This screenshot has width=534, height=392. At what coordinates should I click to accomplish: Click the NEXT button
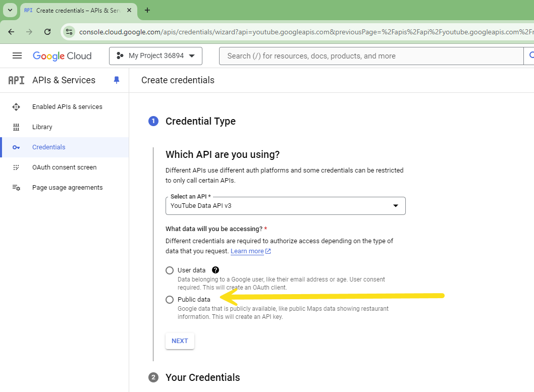(x=180, y=341)
